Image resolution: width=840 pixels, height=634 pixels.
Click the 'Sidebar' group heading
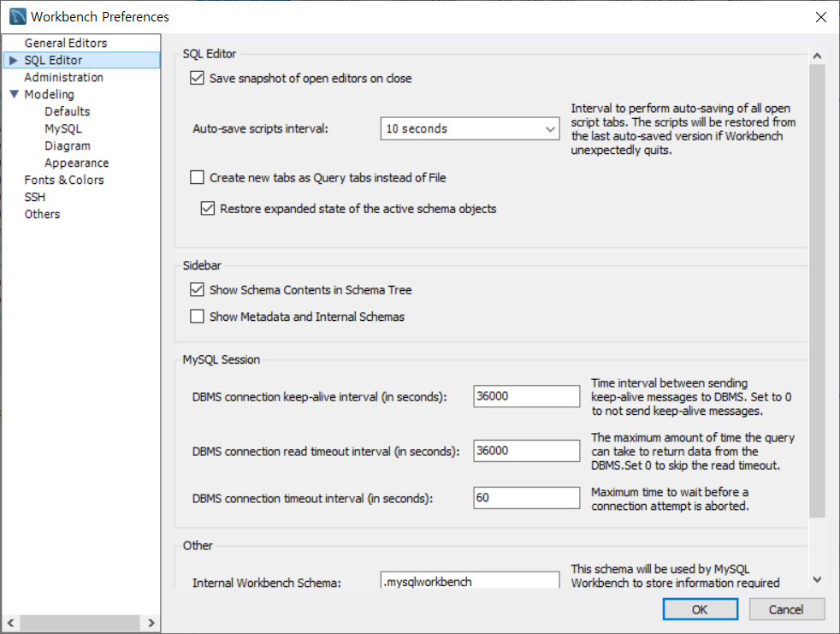[x=202, y=265]
